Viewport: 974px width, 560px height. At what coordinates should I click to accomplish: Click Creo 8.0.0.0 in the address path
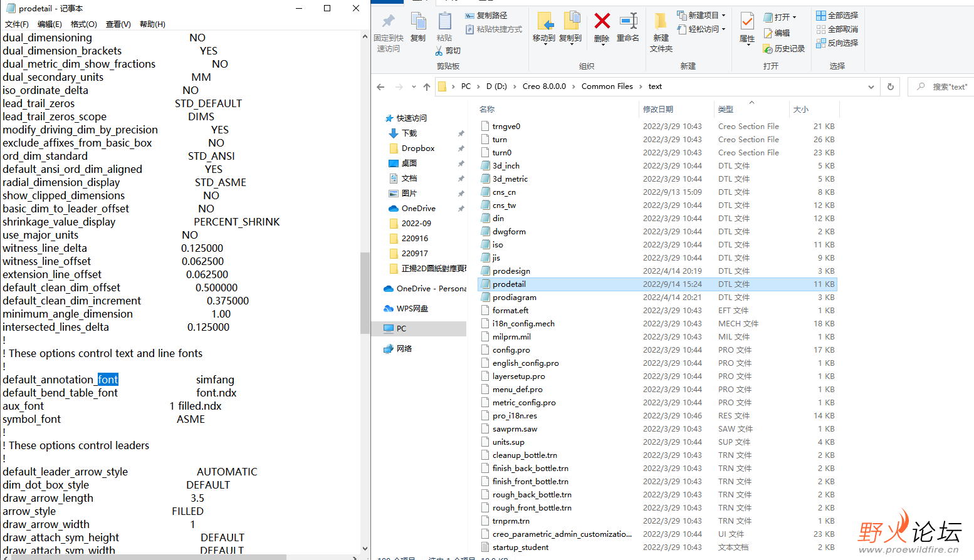pyautogui.click(x=544, y=86)
